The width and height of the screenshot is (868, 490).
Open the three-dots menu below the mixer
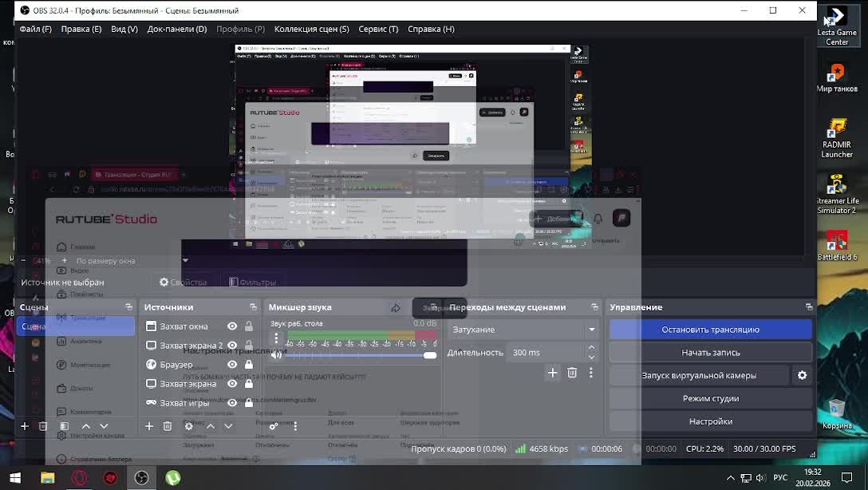(x=295, y=426)
